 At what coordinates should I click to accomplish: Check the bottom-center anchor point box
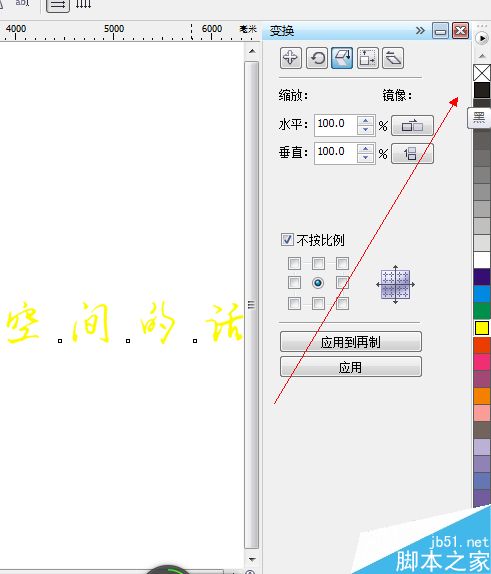click(x=318, y=303)
